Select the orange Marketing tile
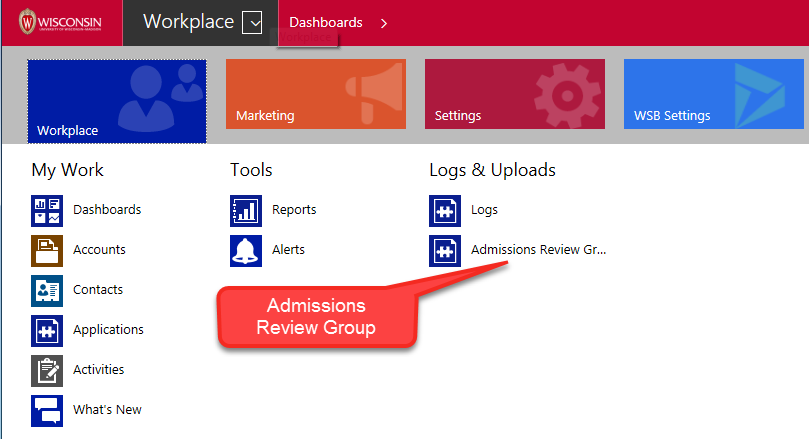The image size is (809, 439). click(315, 94)
